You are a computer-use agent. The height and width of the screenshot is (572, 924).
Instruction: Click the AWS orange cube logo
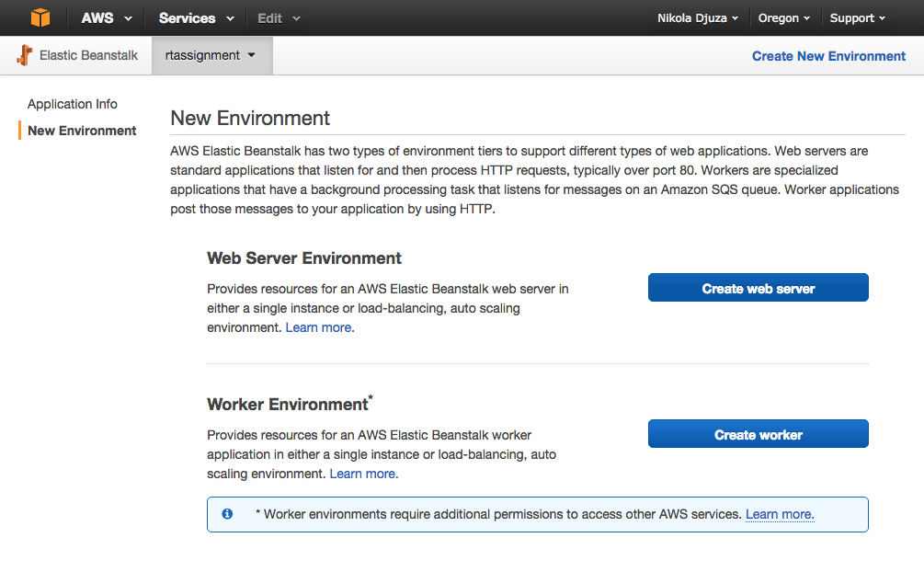tap(40, 17)
